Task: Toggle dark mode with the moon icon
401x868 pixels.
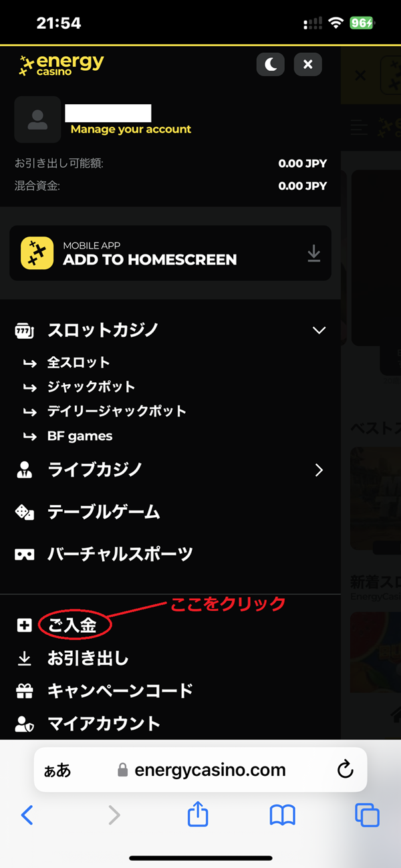Action: point(271,64)
